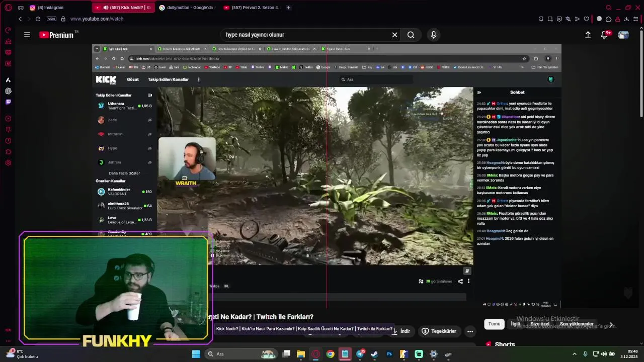
Task: Select the İlgili filter chip
Action: (515, 324)
